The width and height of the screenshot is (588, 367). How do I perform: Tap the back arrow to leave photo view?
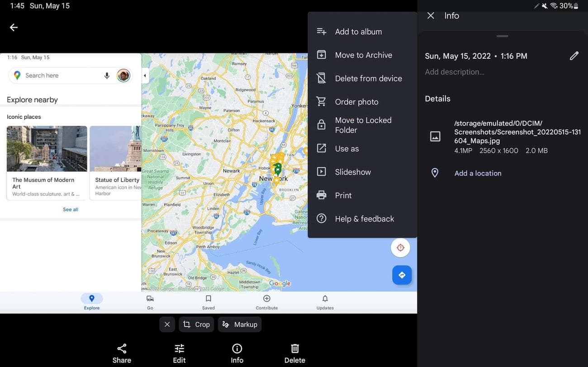[13, 27]
